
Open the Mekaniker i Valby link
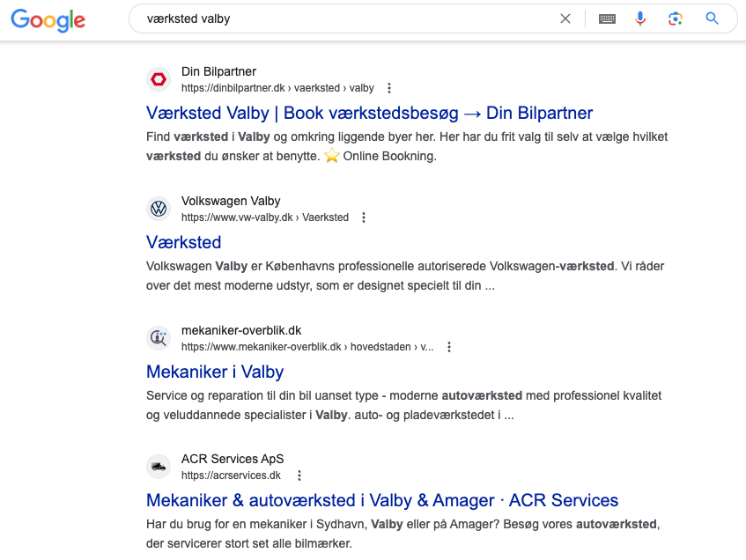tap(214, 372)
